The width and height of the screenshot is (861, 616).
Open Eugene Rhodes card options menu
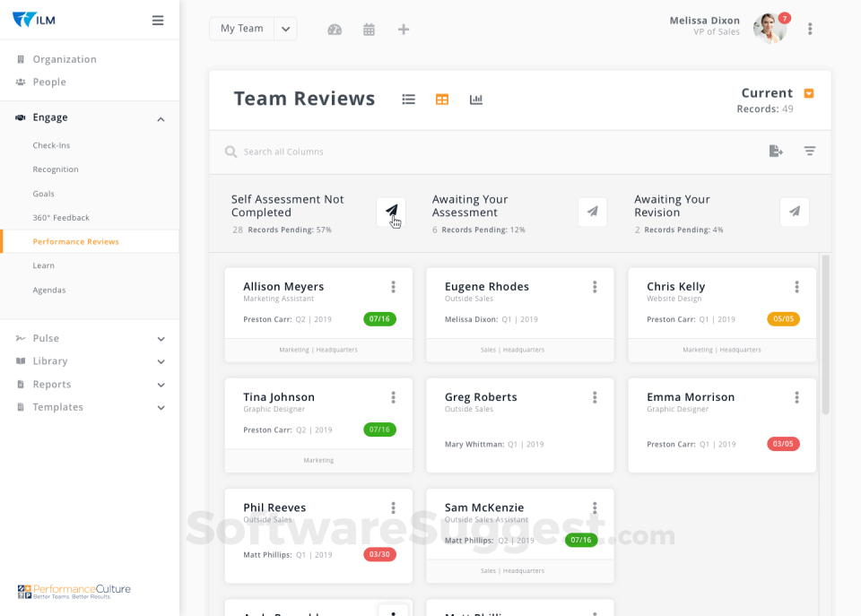595,287
